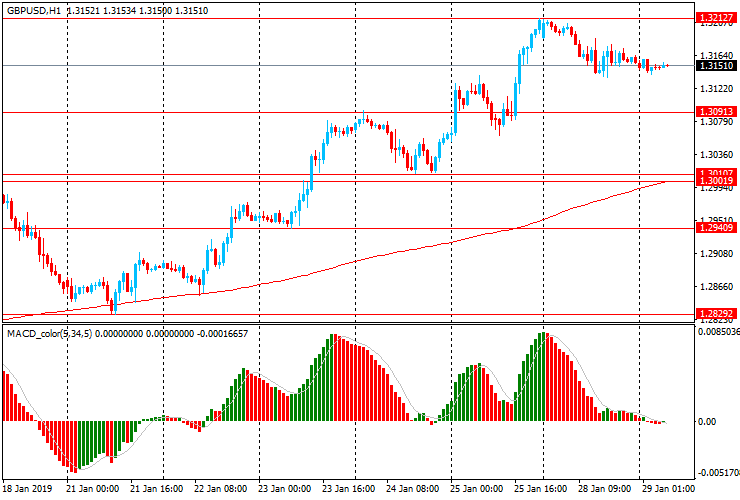Click the 1.29080 price scale value
The image size is (740, 500).
click(x=717, y=254)
